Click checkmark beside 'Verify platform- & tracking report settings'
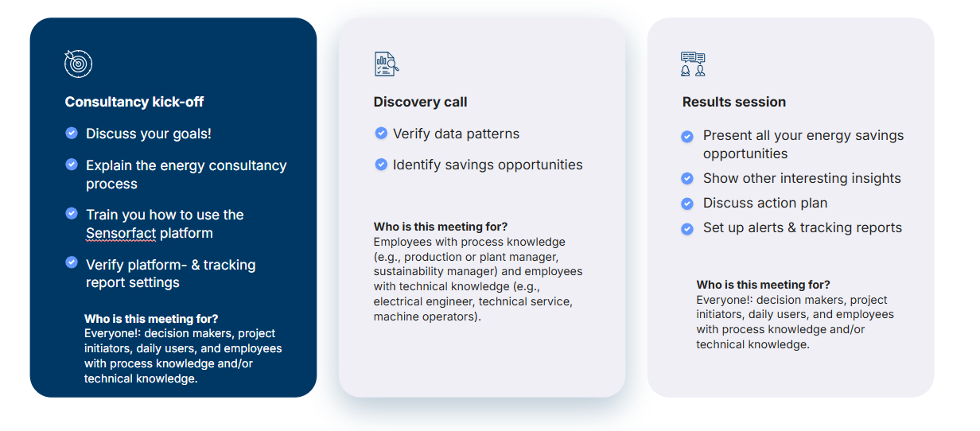980x431 pixels. 72,262
